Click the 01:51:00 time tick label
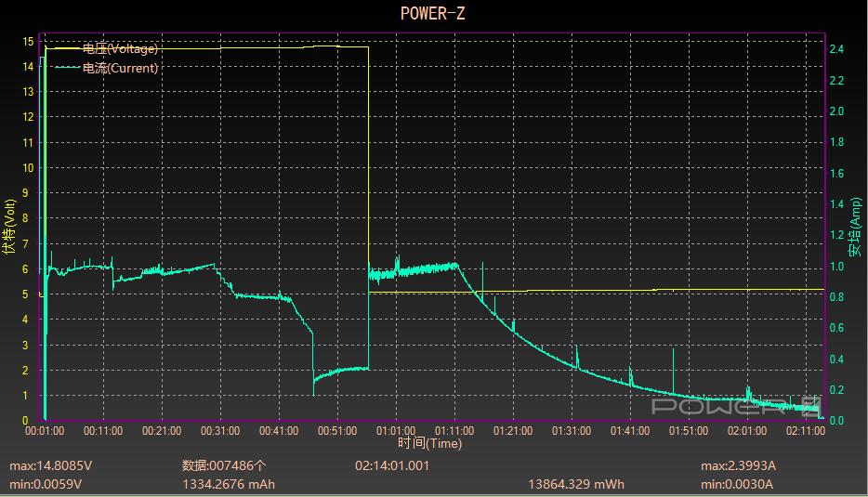 coord(689,431)
